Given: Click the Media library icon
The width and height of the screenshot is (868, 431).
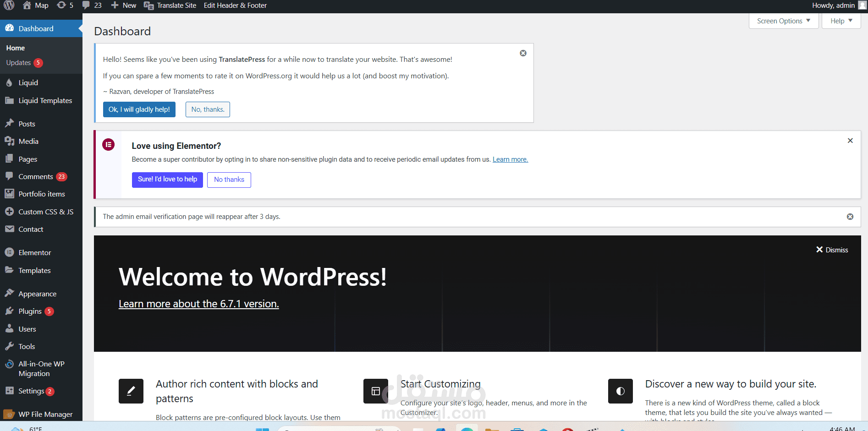Looking at the screenshot, I should coord(9,141).
